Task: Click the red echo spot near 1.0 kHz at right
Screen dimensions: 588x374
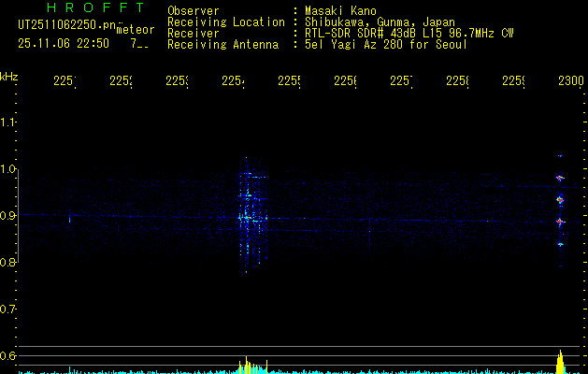Action: tap(560, 178)
